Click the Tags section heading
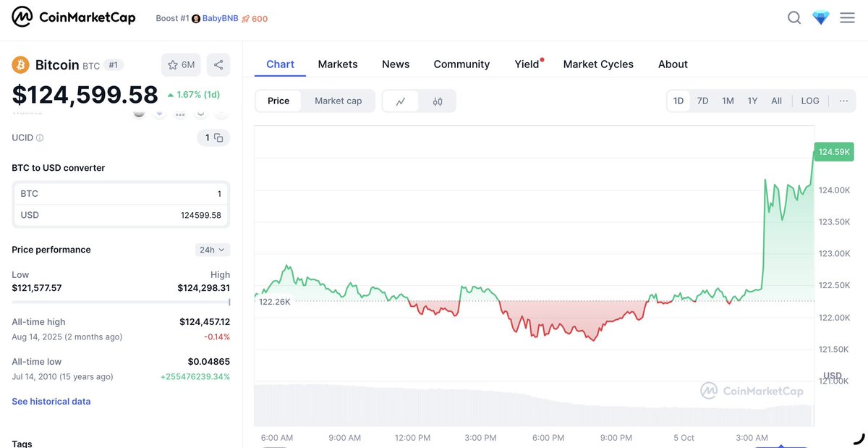Viewport: 868px width, 448px height. [22, 443]
